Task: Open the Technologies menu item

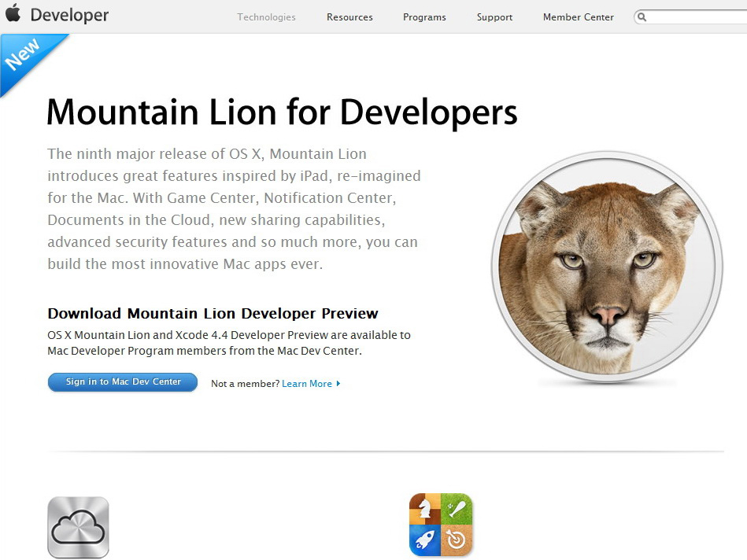Action: 266,17
